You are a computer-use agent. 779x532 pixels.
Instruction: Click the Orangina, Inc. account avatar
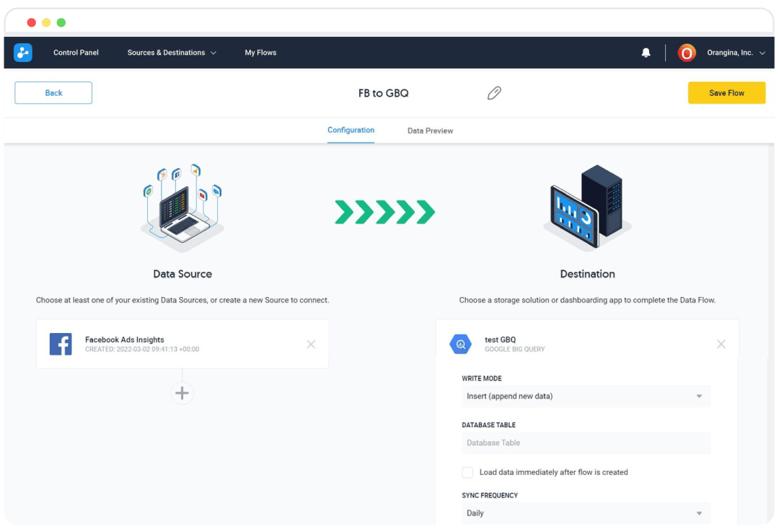tap(686, 52)
